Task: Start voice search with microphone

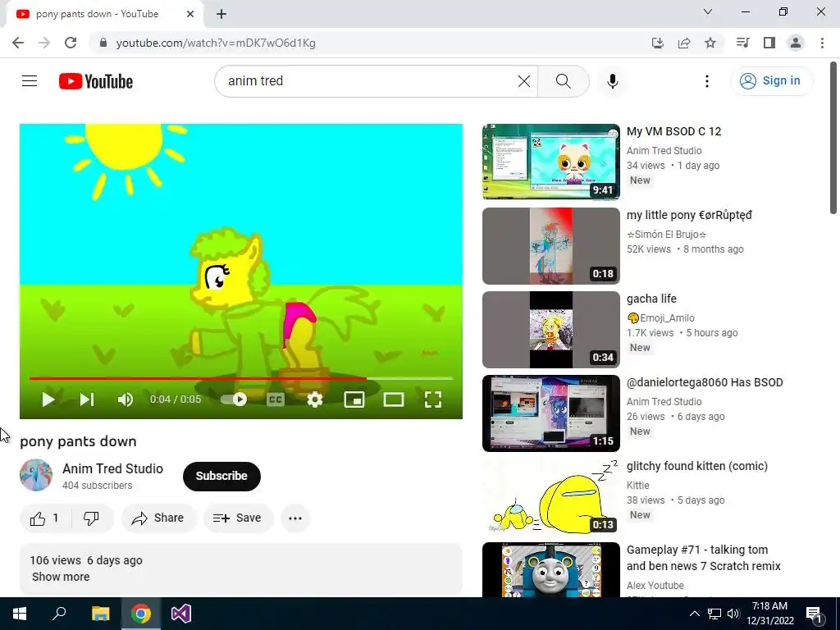Action: tap(612, 81)
